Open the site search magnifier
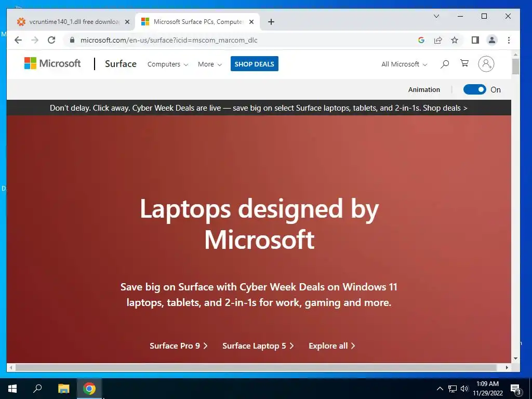 click(x=445, y=64)
